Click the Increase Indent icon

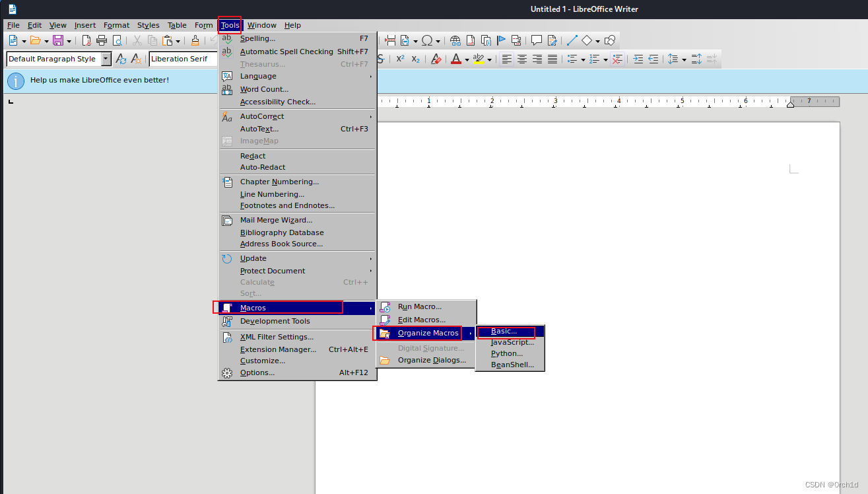pos(638,59)
